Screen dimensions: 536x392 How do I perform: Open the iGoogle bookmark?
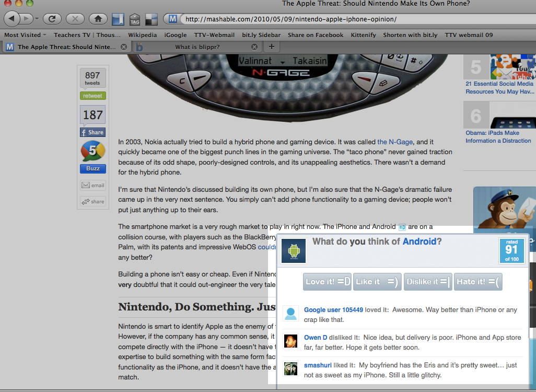pyautogui.click(x=176, y=35)
